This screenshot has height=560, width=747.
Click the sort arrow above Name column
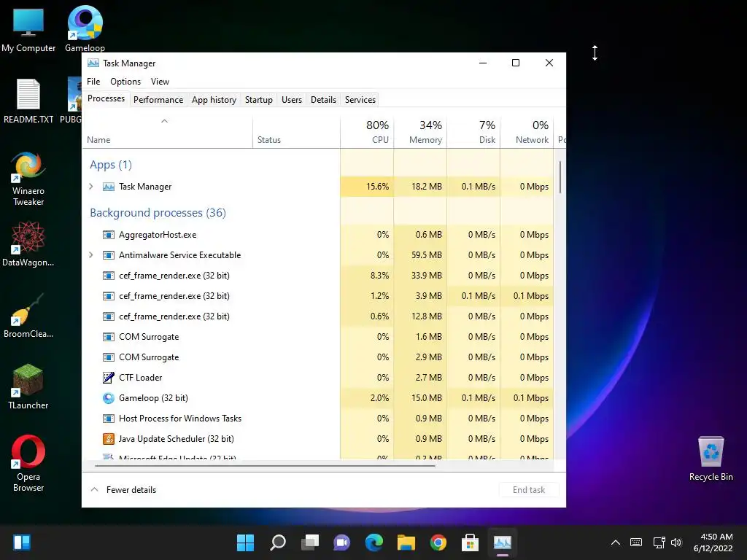[x=164, y=122]
